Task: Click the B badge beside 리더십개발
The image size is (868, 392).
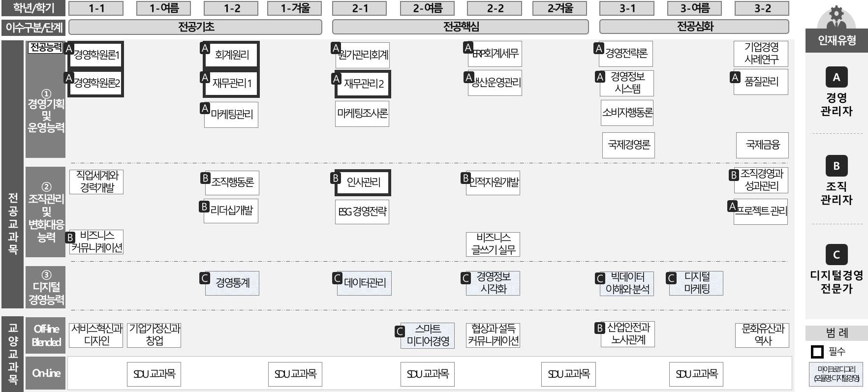Action: [205, 207]
